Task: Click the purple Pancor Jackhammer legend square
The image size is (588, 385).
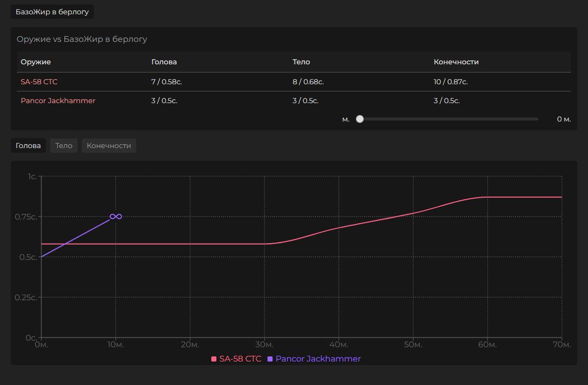Action: [270, 359]
